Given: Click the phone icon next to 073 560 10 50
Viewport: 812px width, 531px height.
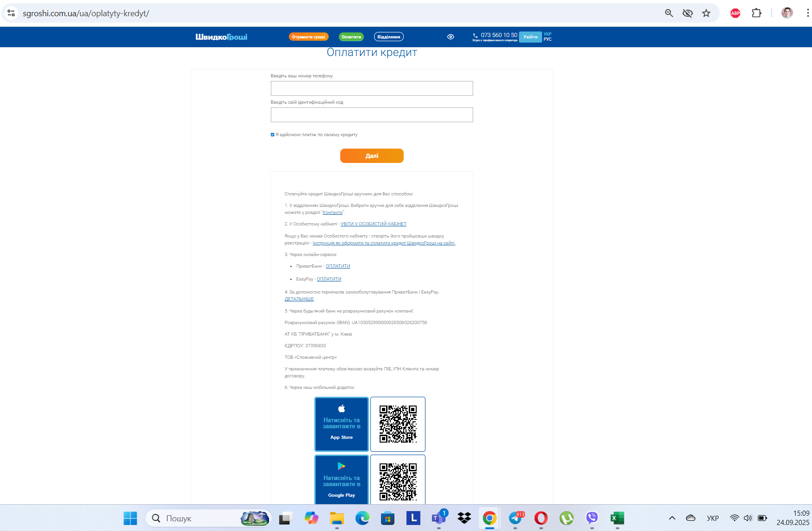Looking at the screenshot, I should point(475,36).
